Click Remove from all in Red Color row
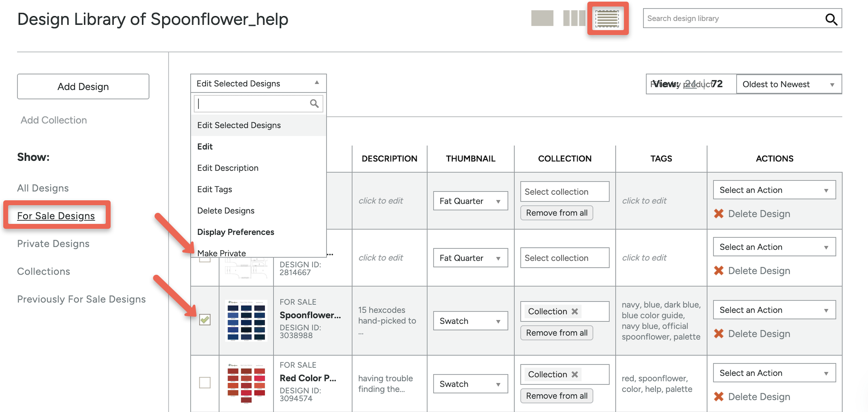Screen dimensions: 868x412 557,396
